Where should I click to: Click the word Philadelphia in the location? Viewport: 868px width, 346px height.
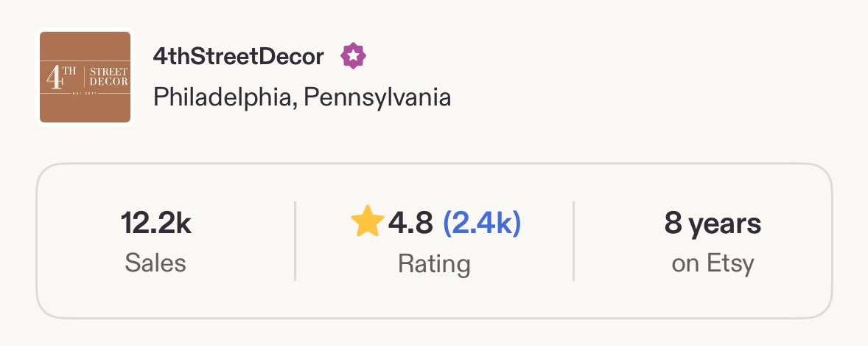(221, 97)
